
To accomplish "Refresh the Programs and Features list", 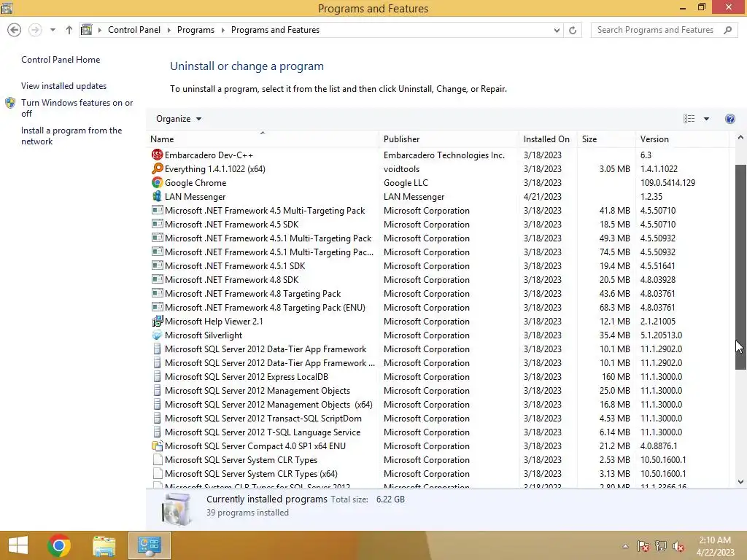I will click(573, 30).
